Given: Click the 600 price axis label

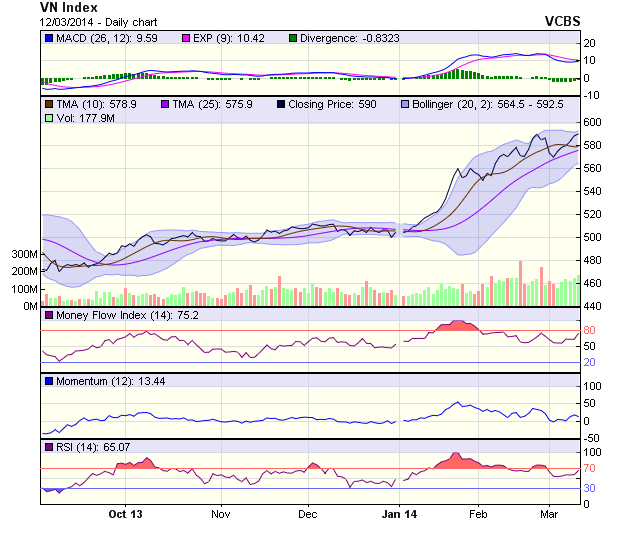Looking at the screenshot, I should pos(593,122).
